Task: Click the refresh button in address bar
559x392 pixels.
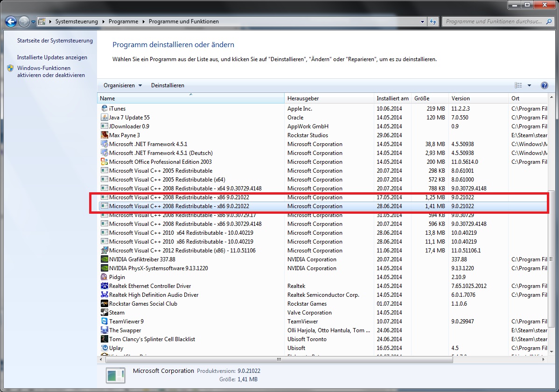Action: 433,22
